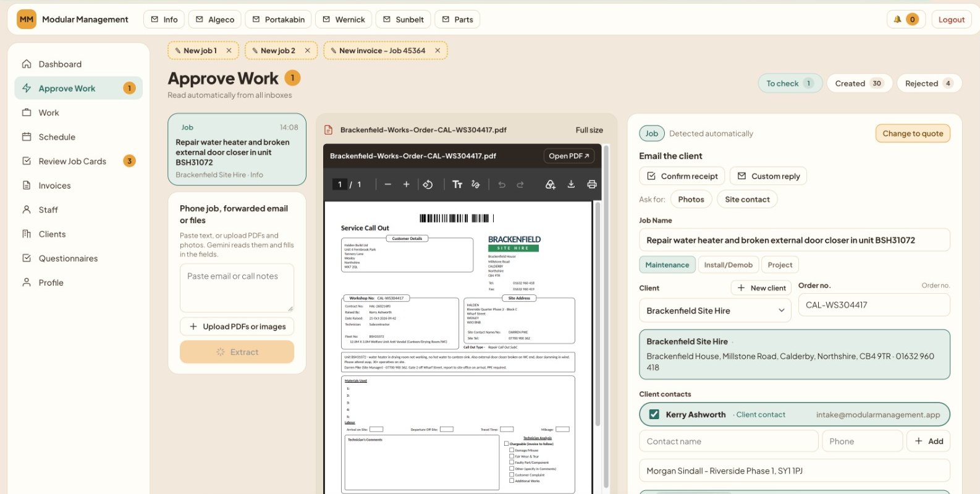Print the PDF document
Viewport: 980px width, 494px height.
click(x=592, y=184)
